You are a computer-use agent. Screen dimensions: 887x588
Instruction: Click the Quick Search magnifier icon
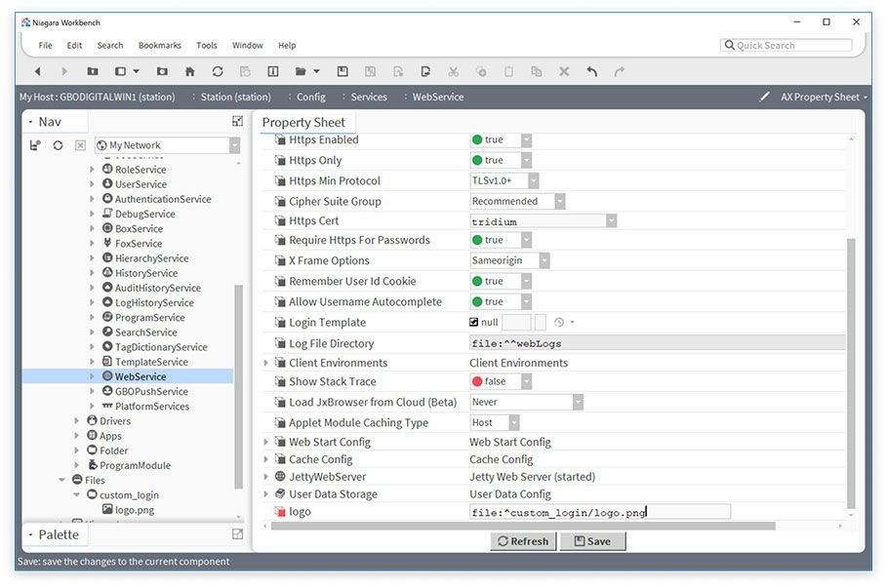click(730, 45)
